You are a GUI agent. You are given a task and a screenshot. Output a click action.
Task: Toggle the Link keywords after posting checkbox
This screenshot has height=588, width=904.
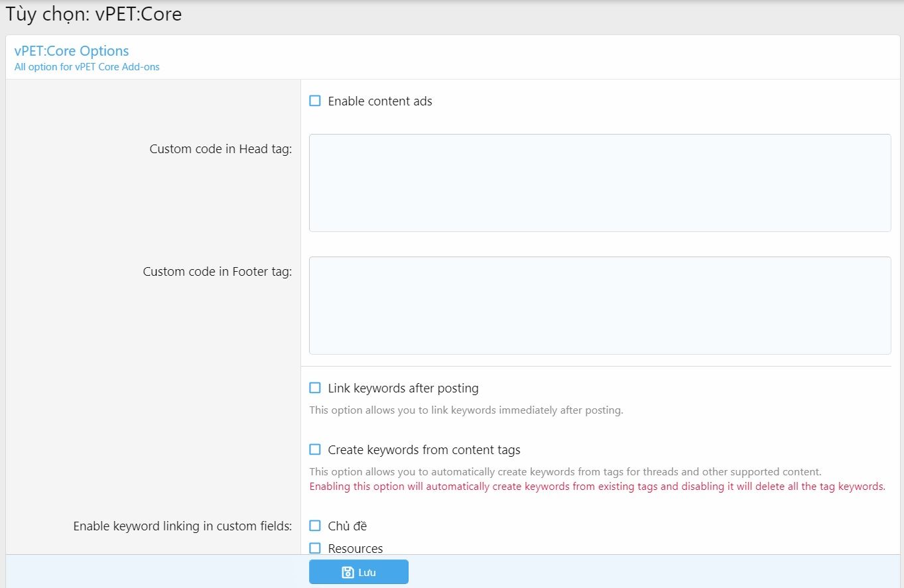click(x=315, y=388)
